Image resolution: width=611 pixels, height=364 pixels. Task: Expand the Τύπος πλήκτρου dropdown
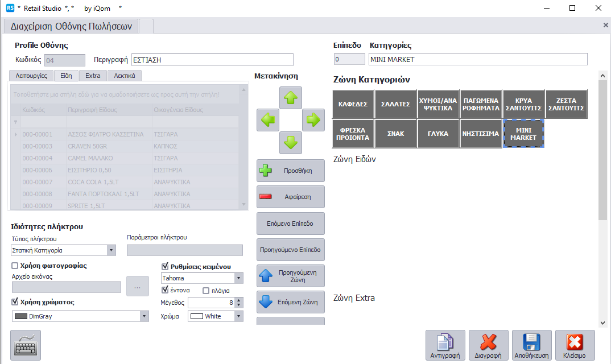tap(111, 250)
